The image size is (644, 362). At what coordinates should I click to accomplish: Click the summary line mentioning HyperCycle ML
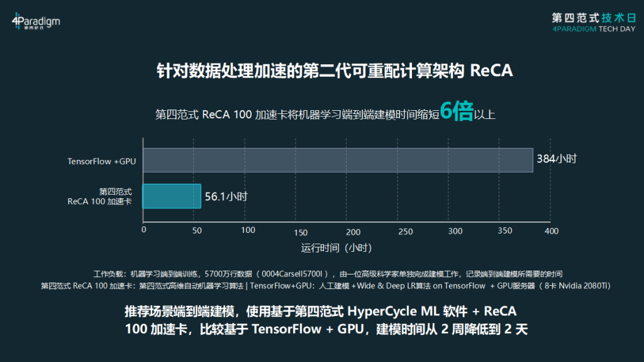tap(320, 312)
